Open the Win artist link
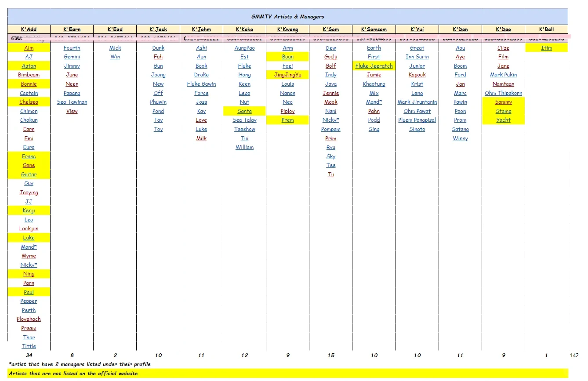 coord(115,57)
